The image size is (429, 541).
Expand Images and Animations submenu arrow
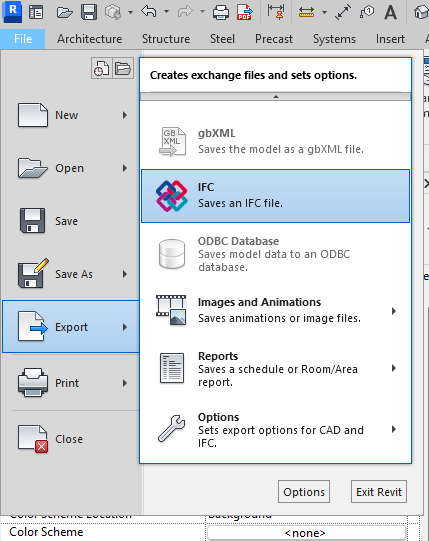click(x=394, y=311)
